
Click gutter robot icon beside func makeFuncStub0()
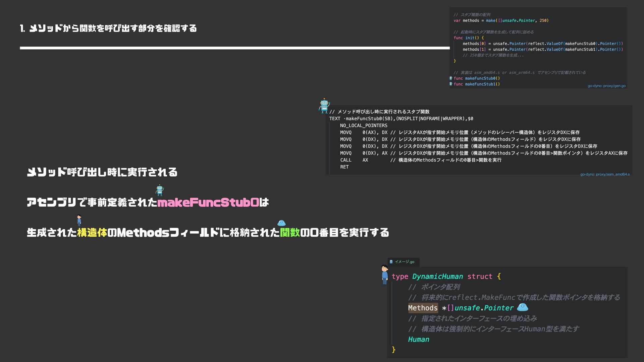pos(451,78)
